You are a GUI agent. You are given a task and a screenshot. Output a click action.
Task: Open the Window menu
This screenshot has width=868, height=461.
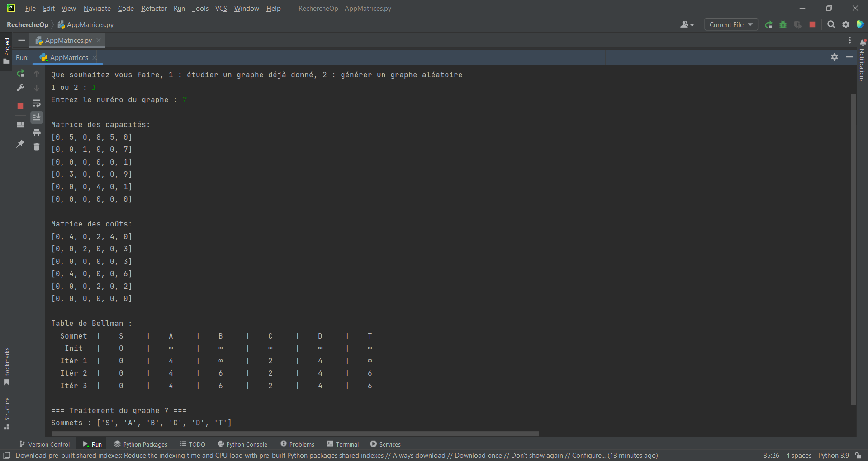click(247, 9)
